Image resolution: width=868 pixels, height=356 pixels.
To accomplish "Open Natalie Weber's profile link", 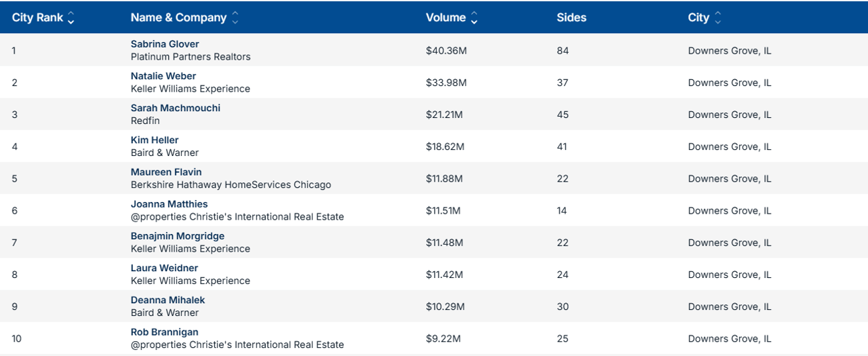I will 163,76.
